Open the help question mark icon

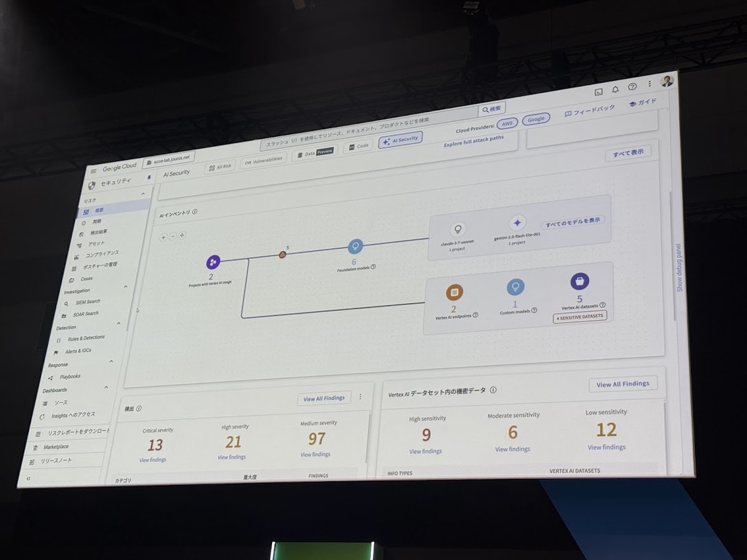click(x=632, y=86)
